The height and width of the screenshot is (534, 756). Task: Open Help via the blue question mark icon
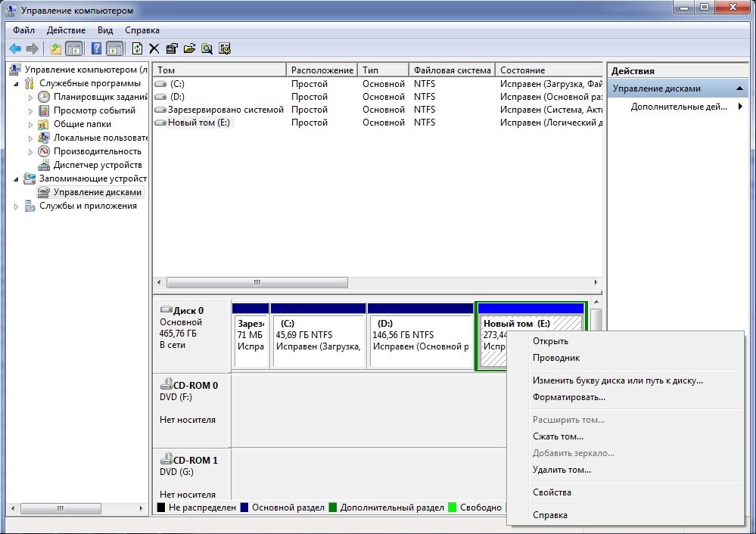[x=96, y=48]
